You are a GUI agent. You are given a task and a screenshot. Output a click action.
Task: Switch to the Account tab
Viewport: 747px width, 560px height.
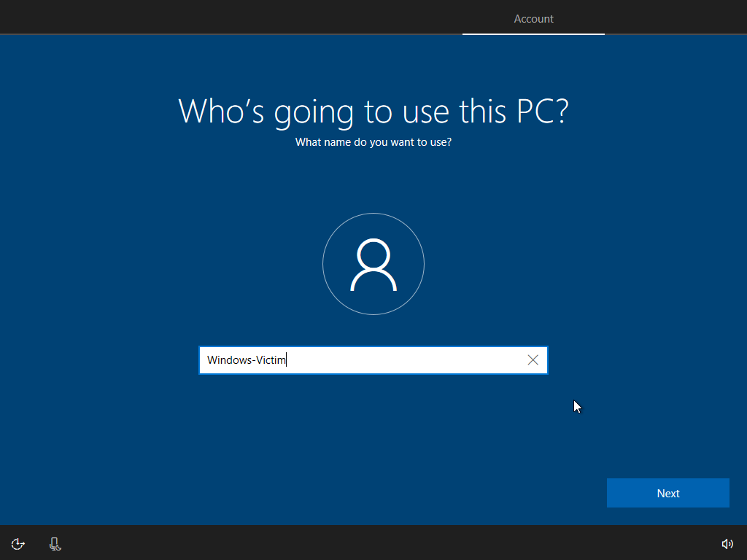pos(533,19)
